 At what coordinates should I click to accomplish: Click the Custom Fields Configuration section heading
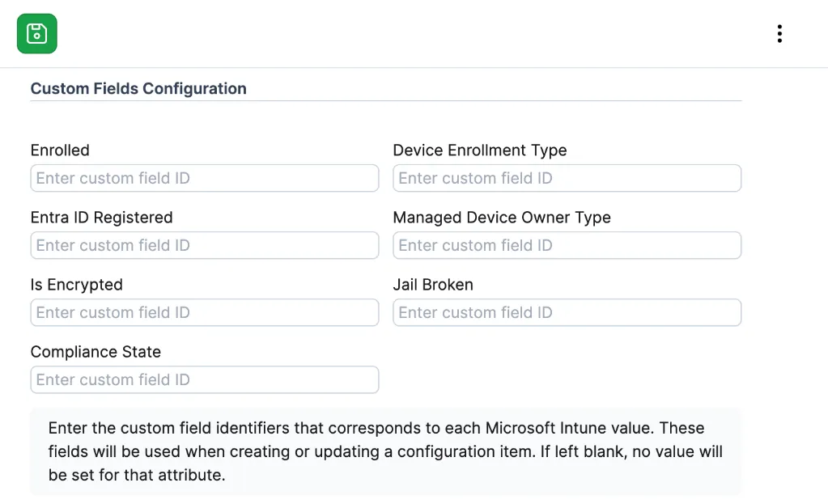click(138, 89)
